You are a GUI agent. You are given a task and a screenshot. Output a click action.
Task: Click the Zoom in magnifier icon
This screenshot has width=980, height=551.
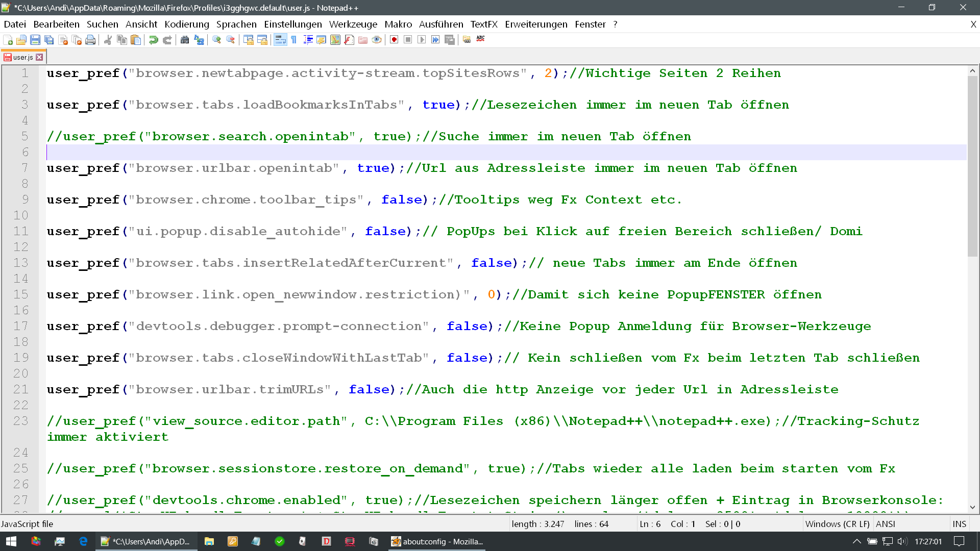[x=217, y=40]
